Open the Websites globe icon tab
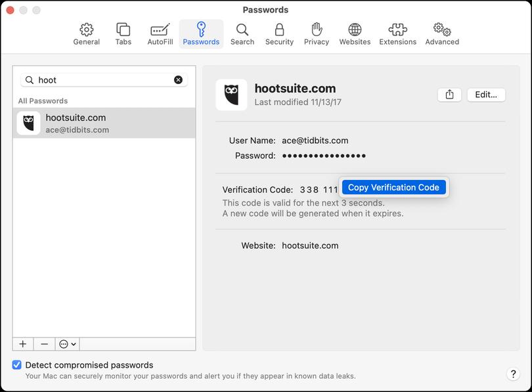Viewport: 532px width, 392px height. (355, 34)
